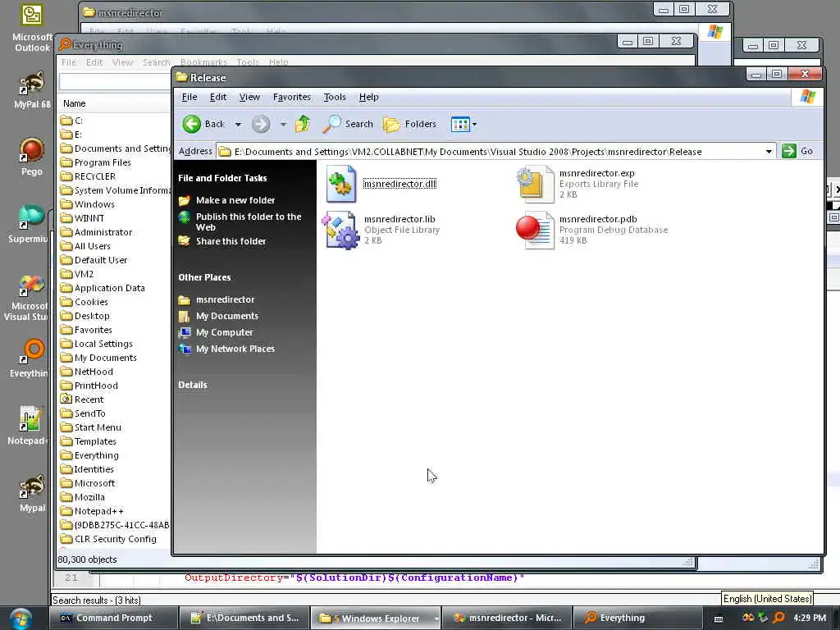Open the Help menu in Release window
Viewport: 840px width, 630px height.
pyautogui.click(x=368, y=97)
